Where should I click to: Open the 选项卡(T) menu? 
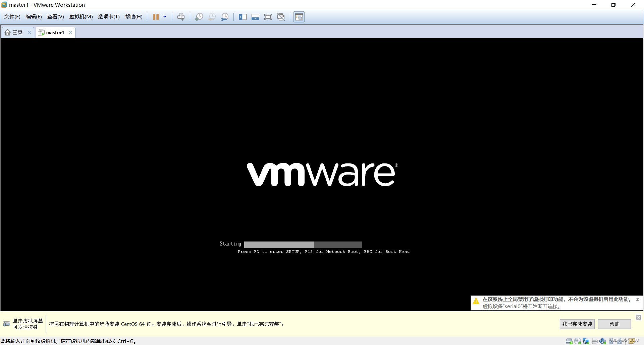[x=109, y=17]
